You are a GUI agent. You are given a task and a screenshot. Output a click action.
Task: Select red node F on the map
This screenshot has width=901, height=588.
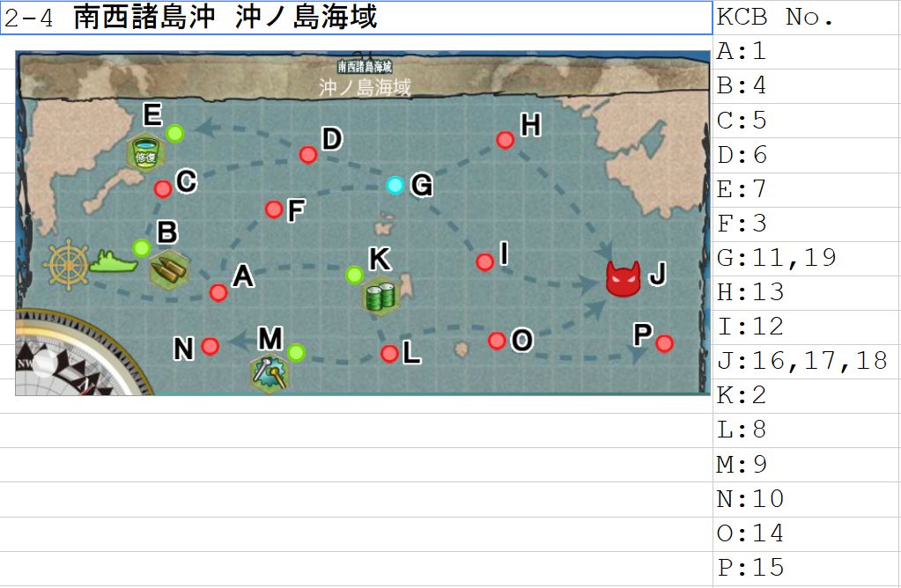coord(274,209)
